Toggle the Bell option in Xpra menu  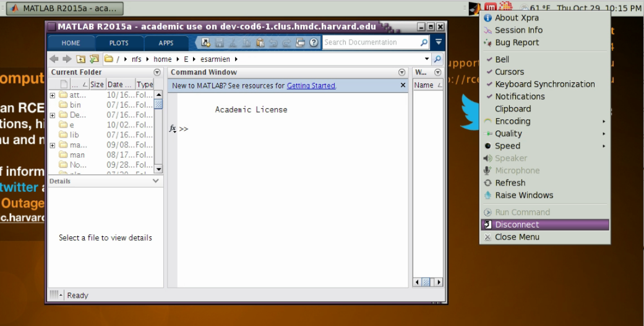coord(545,59)
